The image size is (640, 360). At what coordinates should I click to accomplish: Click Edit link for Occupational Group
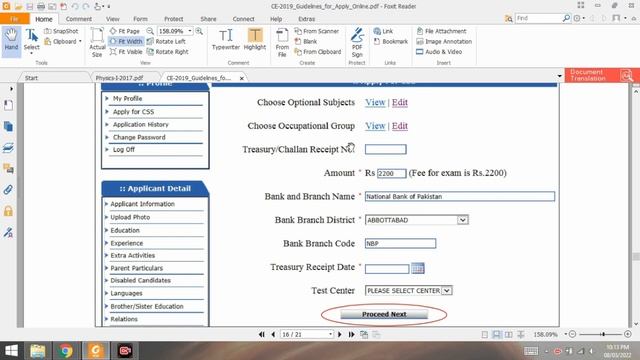[400, 126]
